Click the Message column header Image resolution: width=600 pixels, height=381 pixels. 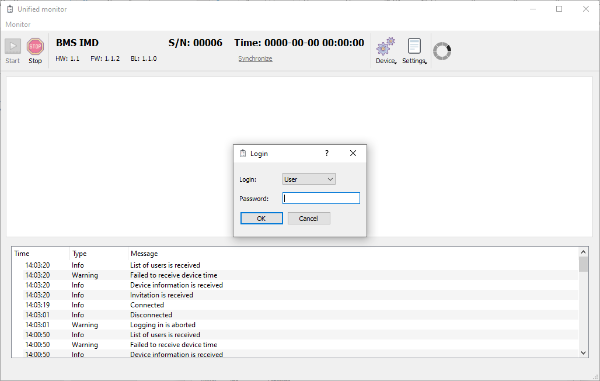point(144,254)
